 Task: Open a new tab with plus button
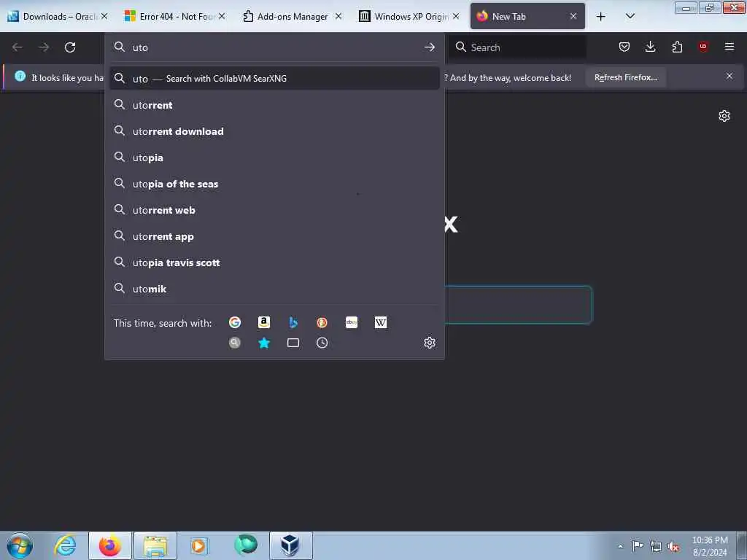pyautogui.click(x=601, y=17)
